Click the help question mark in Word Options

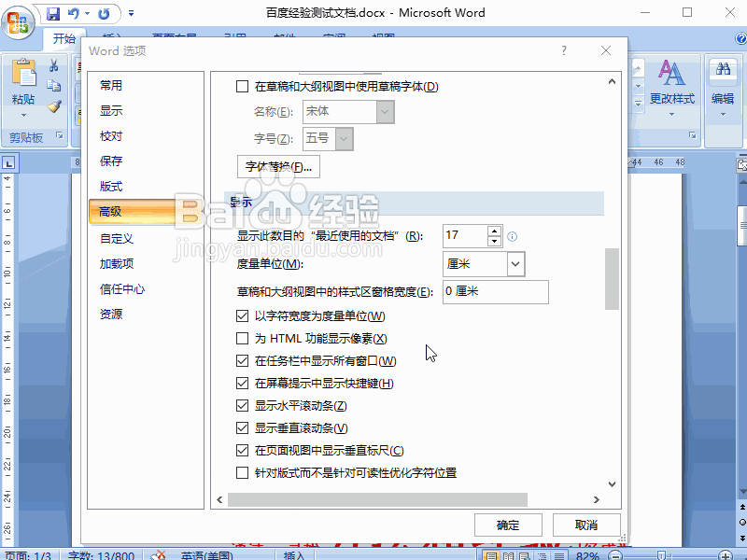[564, 50]
